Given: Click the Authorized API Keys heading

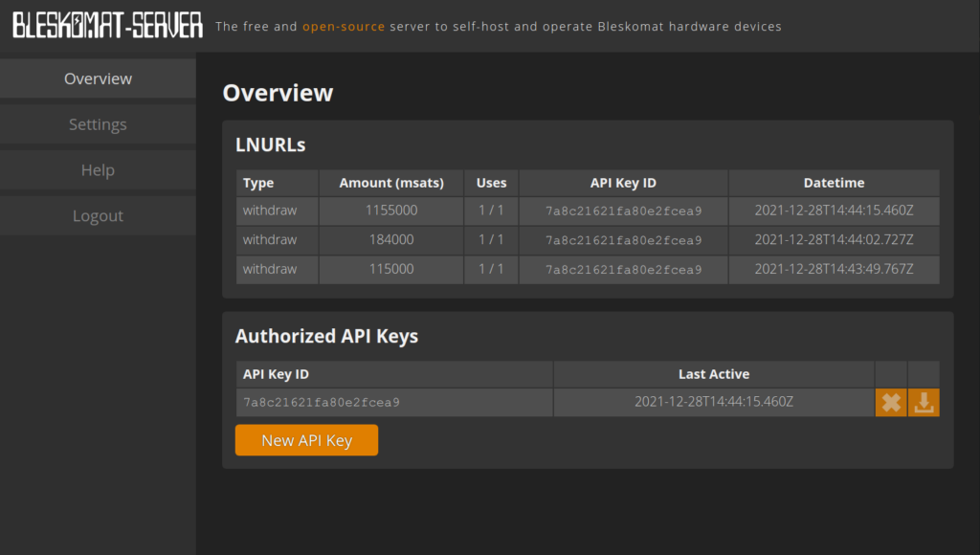Looking at the screenshot, I should coord(327,336).
